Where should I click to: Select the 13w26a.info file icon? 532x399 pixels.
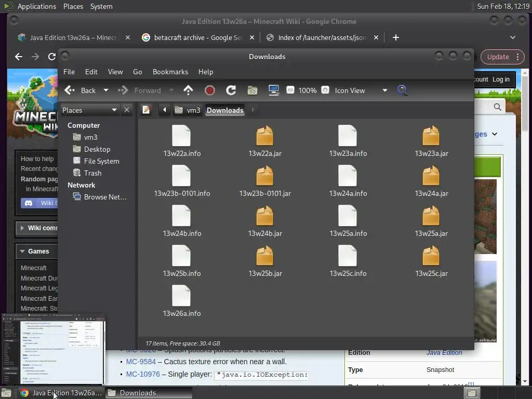tap(181, 296)
